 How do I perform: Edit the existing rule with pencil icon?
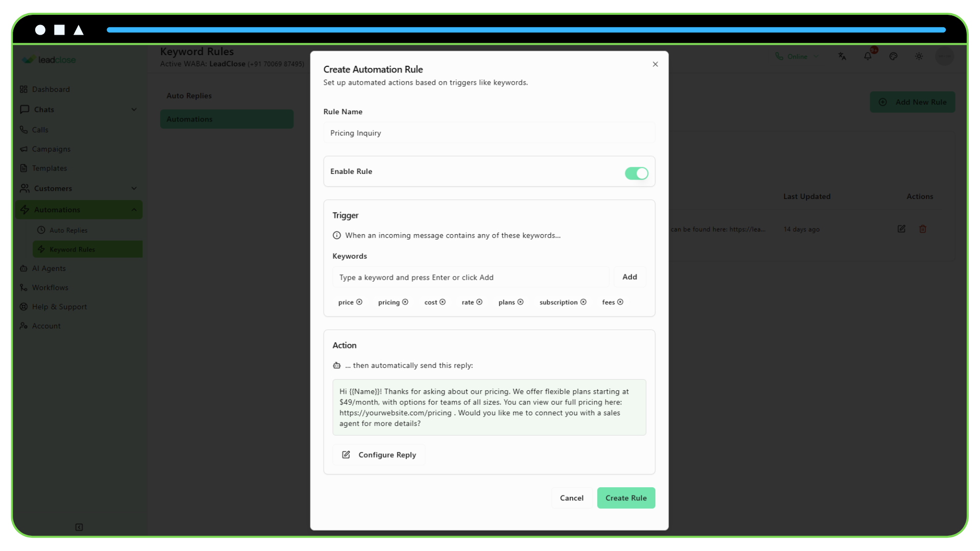click(x=901, y=229)
